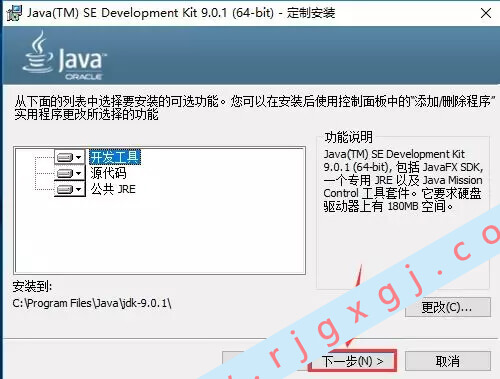This screenshot has width=500, height=379.
Task: Select the 开发工具 tree item
Action: pyautogui.click(x=115, y=157)
